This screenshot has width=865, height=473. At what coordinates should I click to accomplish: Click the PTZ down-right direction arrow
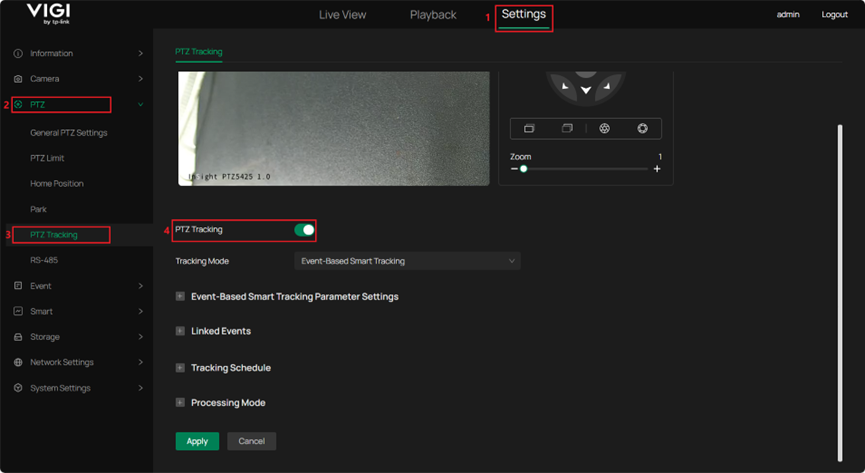(607, 88)
